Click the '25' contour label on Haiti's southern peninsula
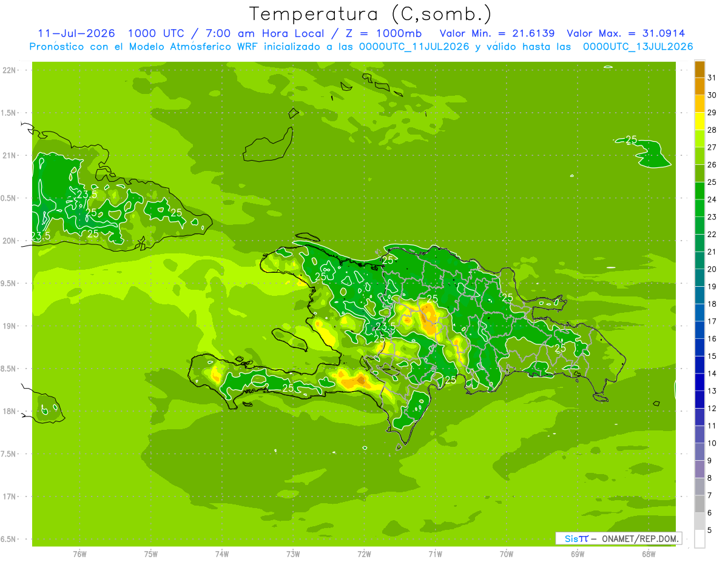Viewport: 728px width, 562px height. point(288,387)
